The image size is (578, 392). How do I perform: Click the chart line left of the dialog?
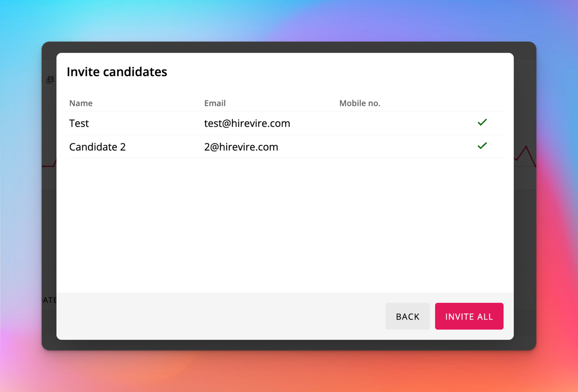click(x=49, y=166)
